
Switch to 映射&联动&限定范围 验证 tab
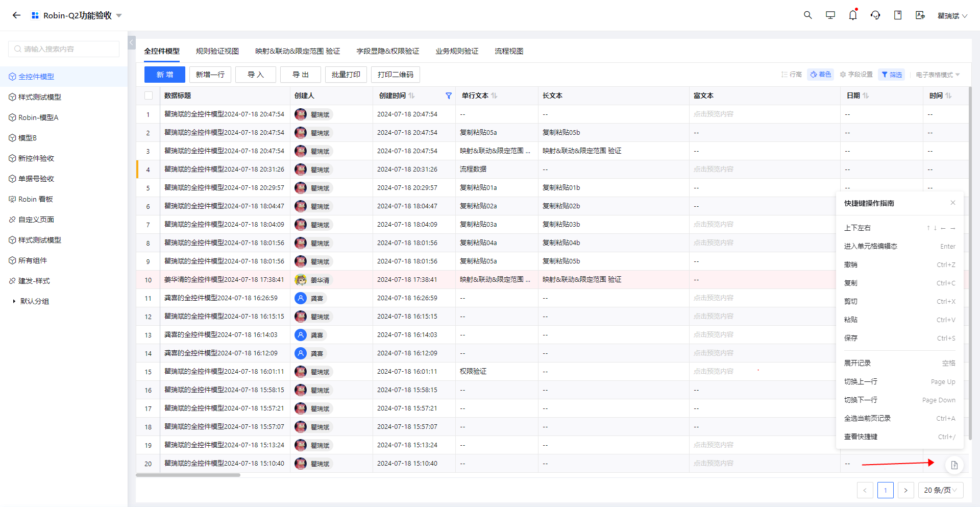[298, 51]
